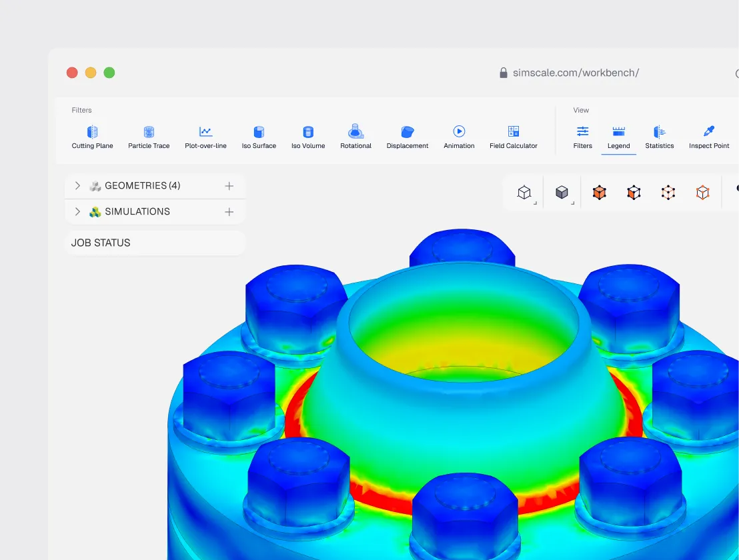Apply the Displacement filter
Viewport: 739px width, 560px height.
[408, 137]
